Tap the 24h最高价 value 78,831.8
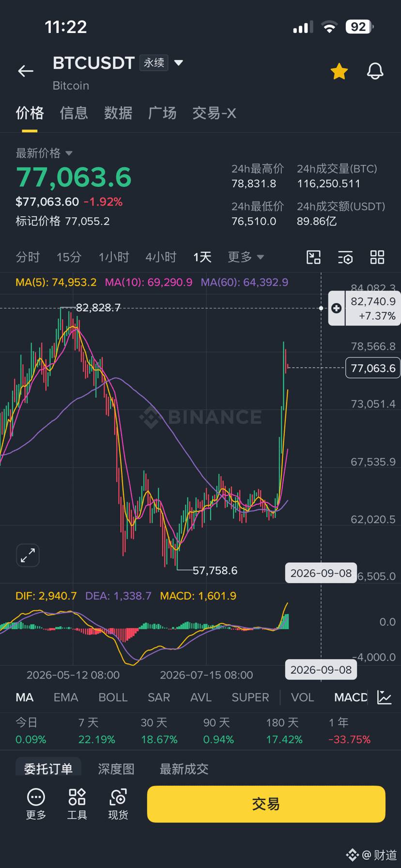The height and width of the screenshot is (868, 401). point(254,184)
